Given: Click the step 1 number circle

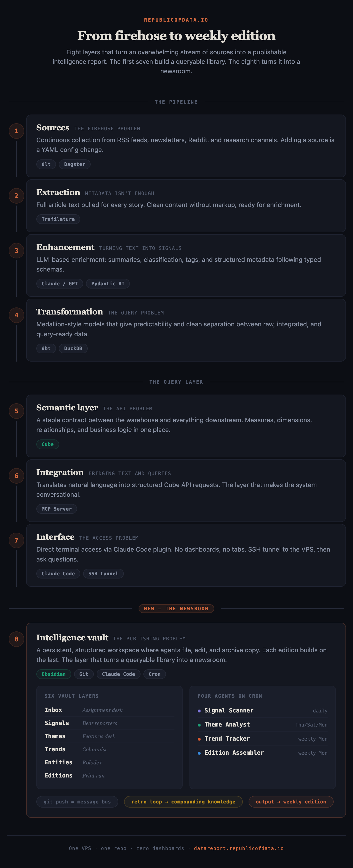Looking at the screenshot, I should (x=16, y=131).
